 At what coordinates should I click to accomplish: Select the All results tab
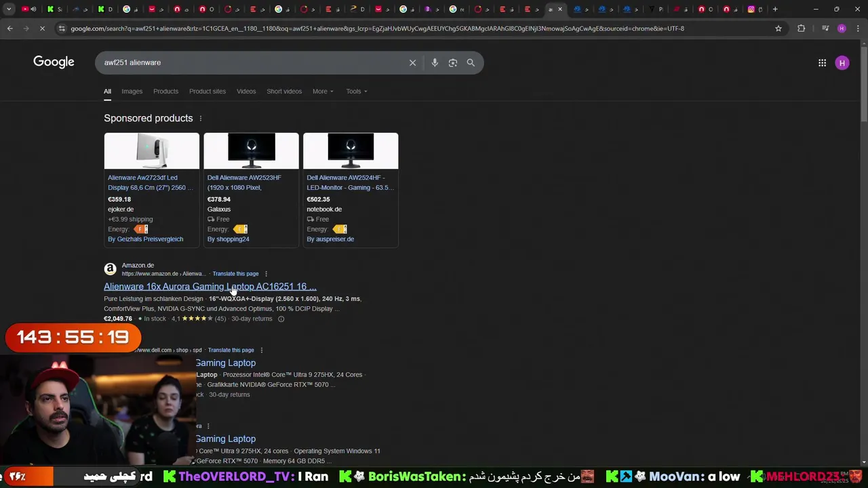(x=107, y=91)
